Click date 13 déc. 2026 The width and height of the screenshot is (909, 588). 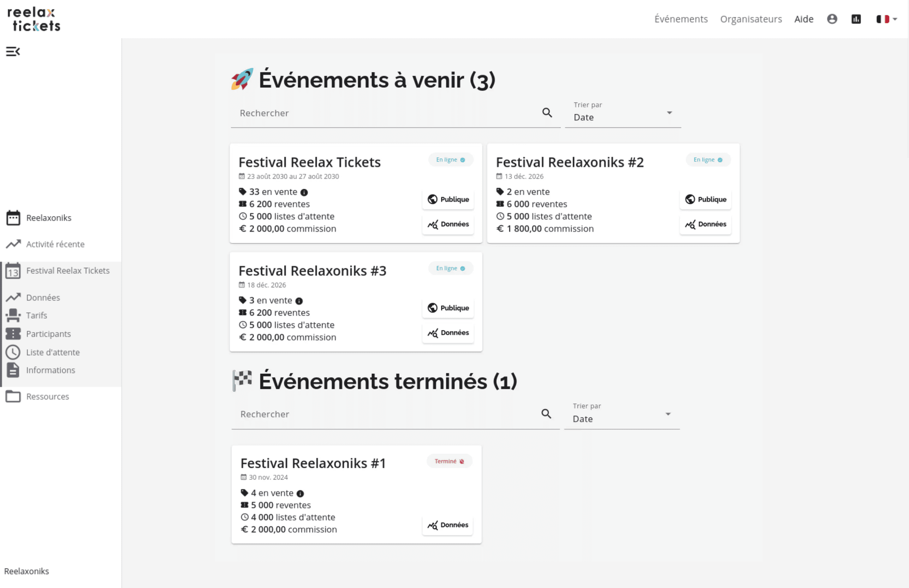point(524,176)
